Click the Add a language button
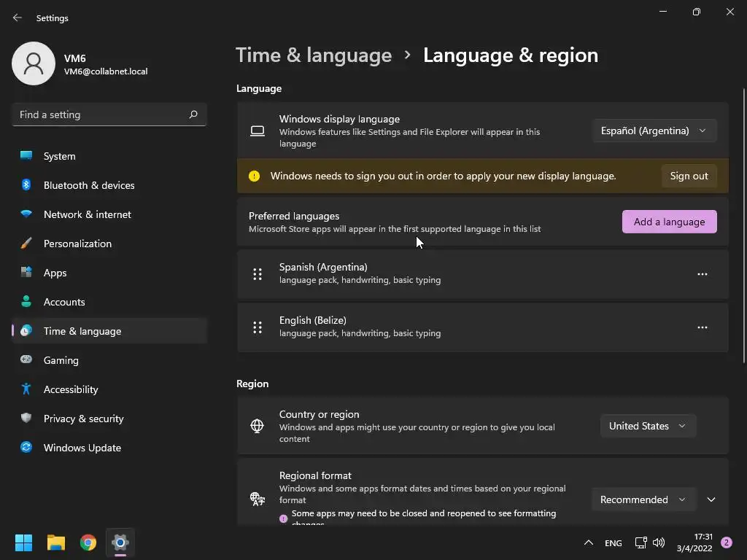The width and height of the screenshot is (747, 560). [669, 222]
